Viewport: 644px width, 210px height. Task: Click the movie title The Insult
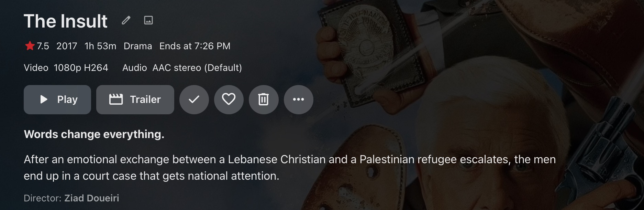point(66,21)
